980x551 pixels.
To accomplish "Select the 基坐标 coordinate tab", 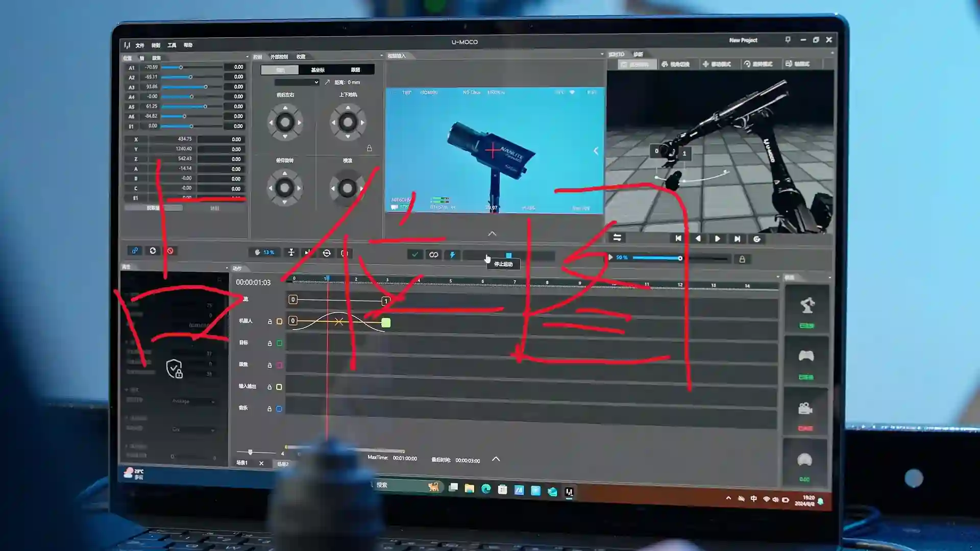I will [x=317, y=70].
